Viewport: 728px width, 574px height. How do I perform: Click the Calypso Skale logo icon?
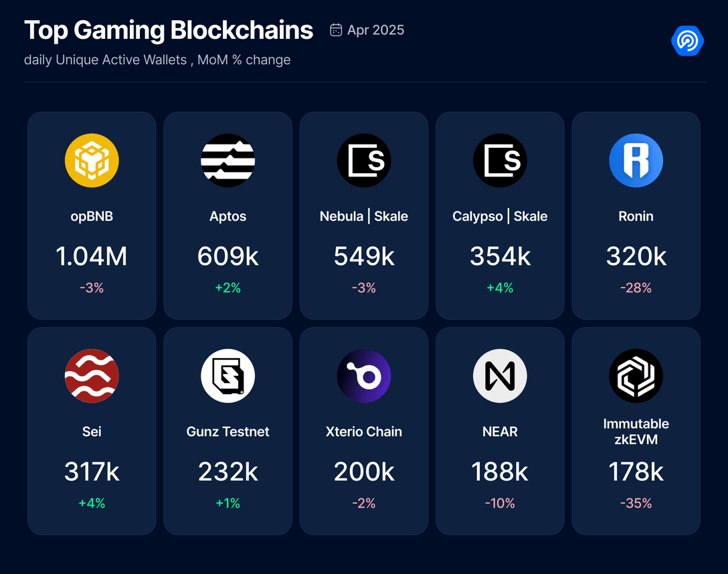point(500,161)
